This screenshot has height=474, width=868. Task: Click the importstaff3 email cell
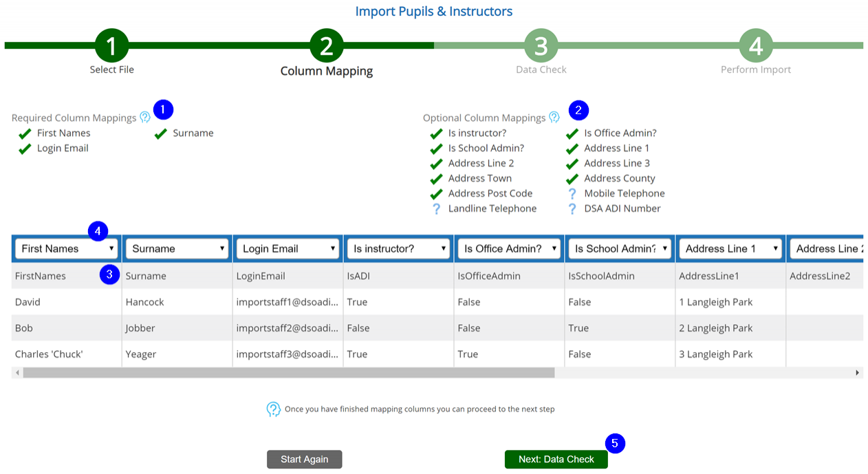click(288, 354)
